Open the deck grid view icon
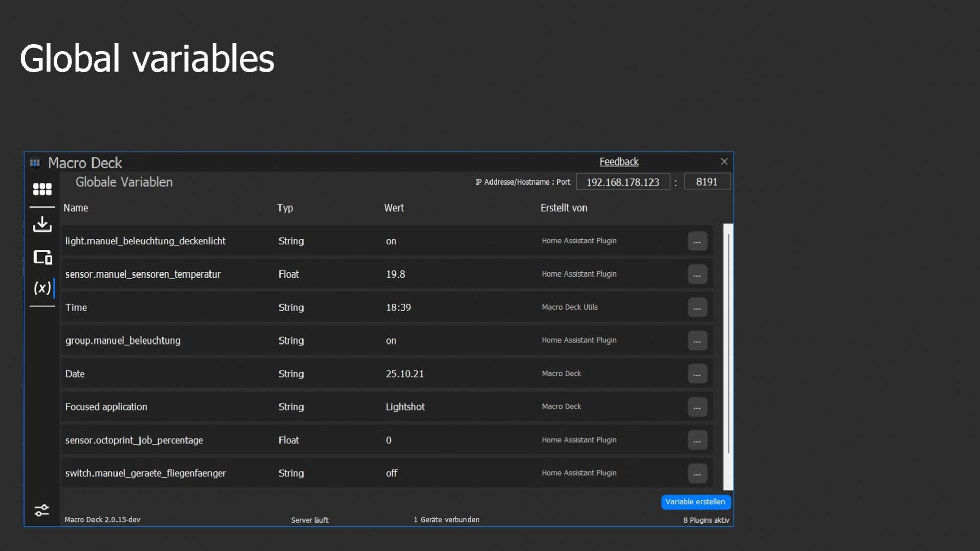 click(x=42, y=190)
